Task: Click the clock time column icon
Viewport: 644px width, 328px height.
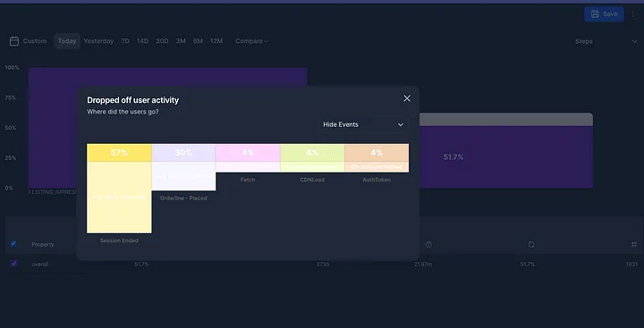Action: (428, 244)
